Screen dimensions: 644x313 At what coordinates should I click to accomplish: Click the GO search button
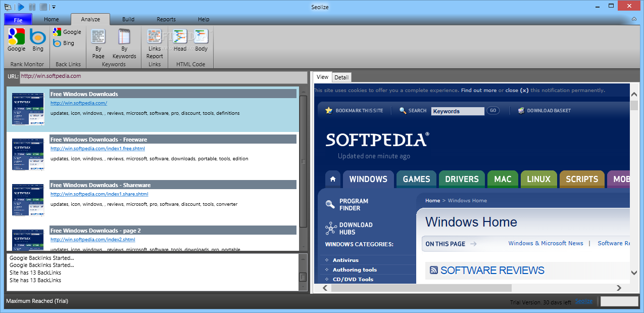click(x=493, y=111)
